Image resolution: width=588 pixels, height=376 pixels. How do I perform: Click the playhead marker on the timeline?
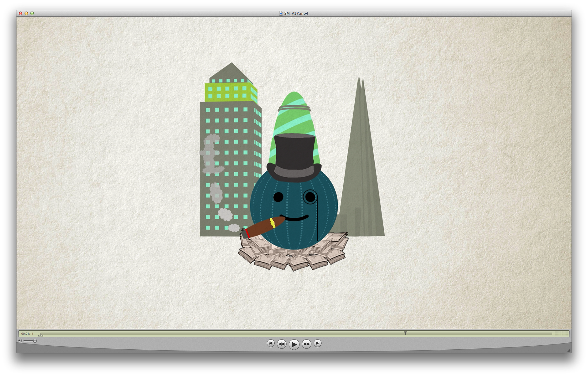coord(405,333)
